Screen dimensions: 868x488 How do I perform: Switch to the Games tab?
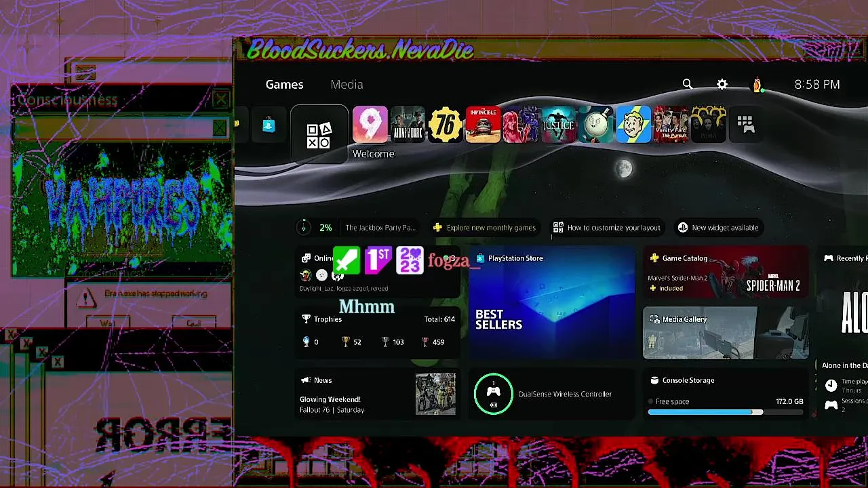click(x=284, y=84)
